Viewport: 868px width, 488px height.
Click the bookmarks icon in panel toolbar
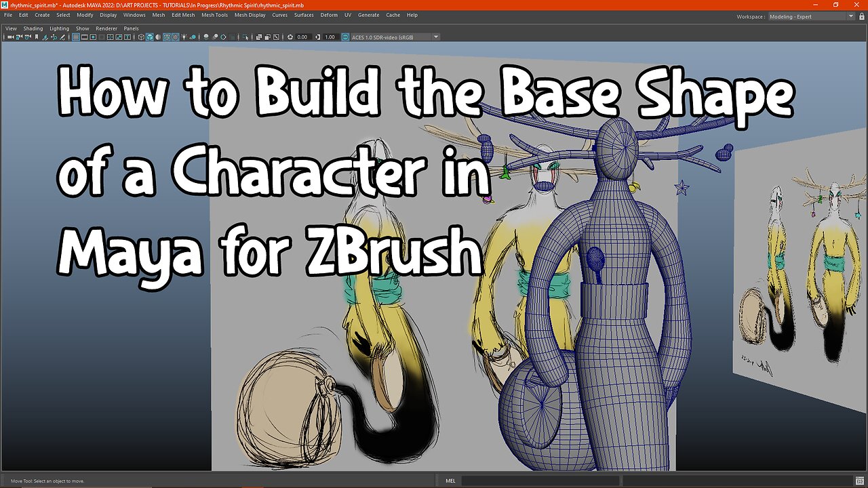click(x=37, y=37)
